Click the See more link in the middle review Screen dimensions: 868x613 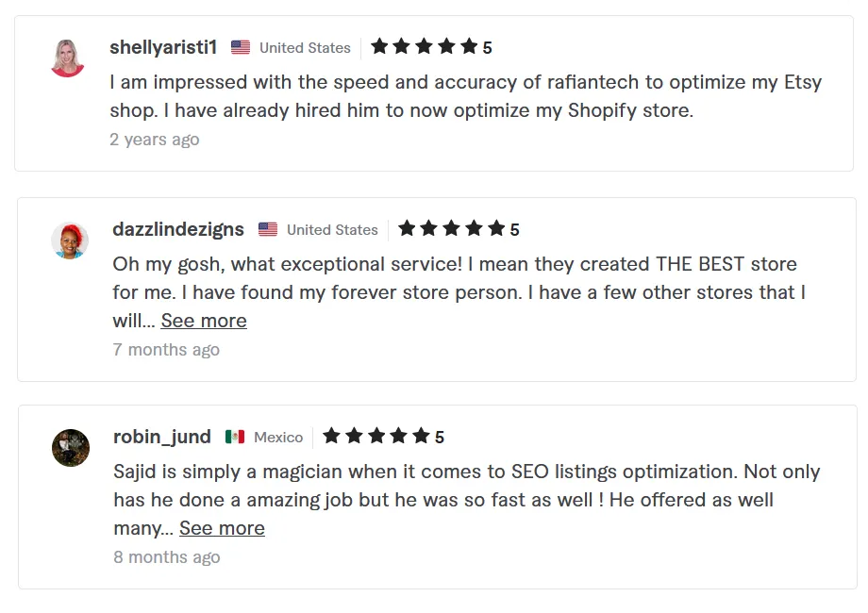point(204,321)
